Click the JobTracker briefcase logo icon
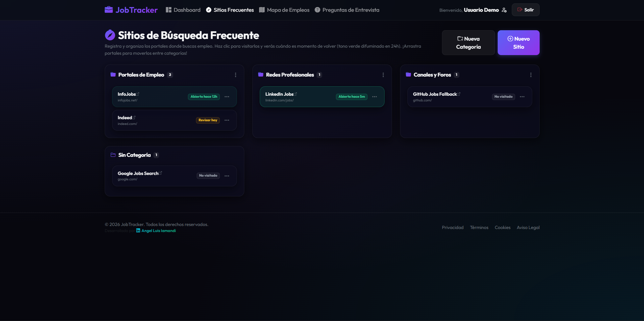644x321 pixels. [x=109, y=10]
